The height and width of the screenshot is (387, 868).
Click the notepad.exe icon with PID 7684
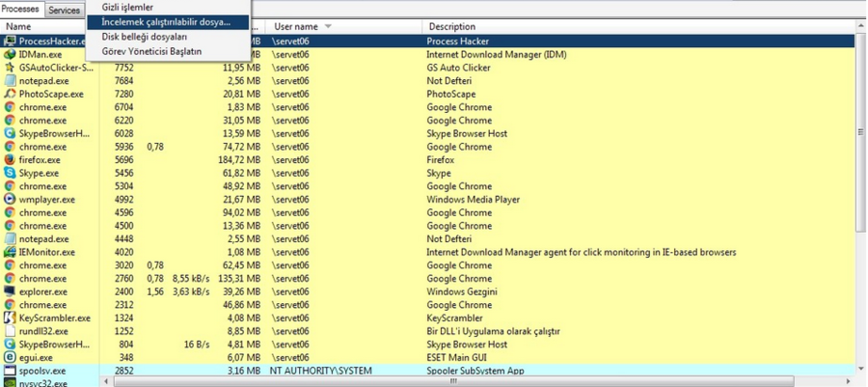(10, 81)
